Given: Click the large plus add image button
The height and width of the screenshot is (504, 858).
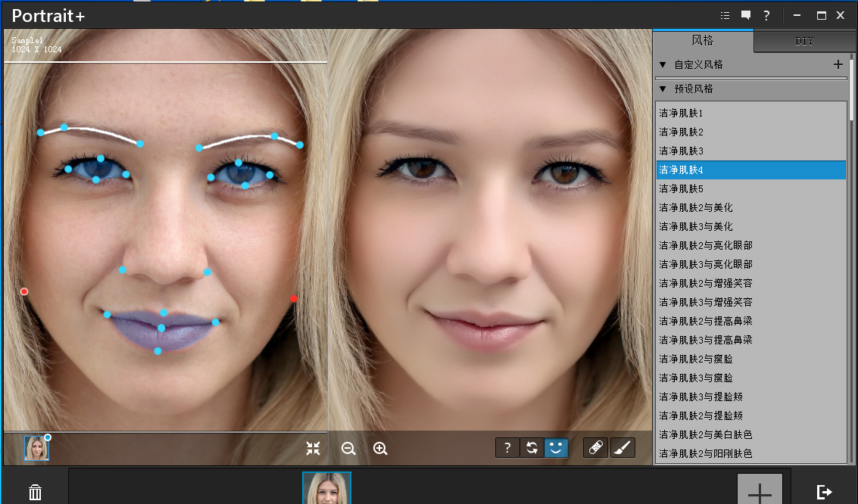Looking at the screenshot, I should [760, 490].
